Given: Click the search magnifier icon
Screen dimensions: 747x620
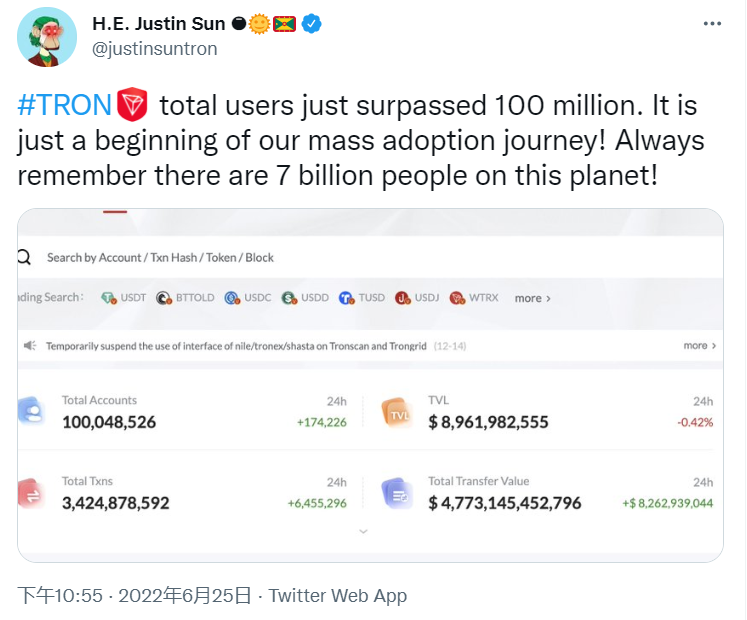Looking at the screenshot, I should (x=24, y=257).
